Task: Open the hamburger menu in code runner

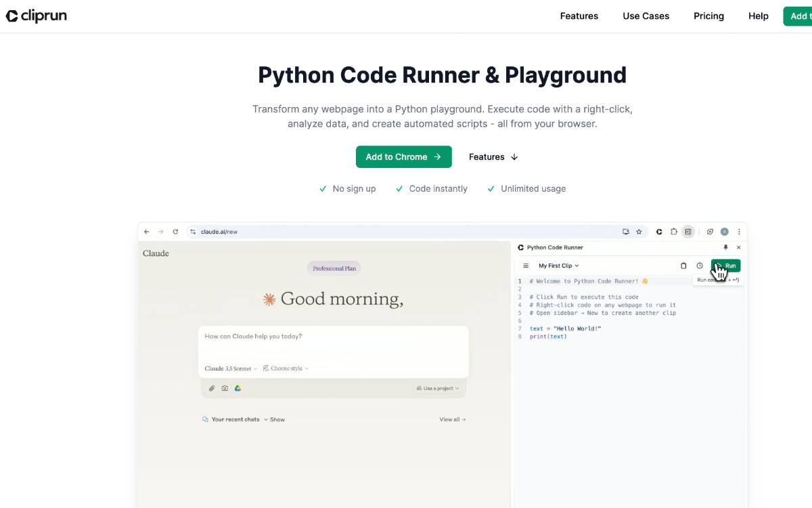Action: click(526, 266)
